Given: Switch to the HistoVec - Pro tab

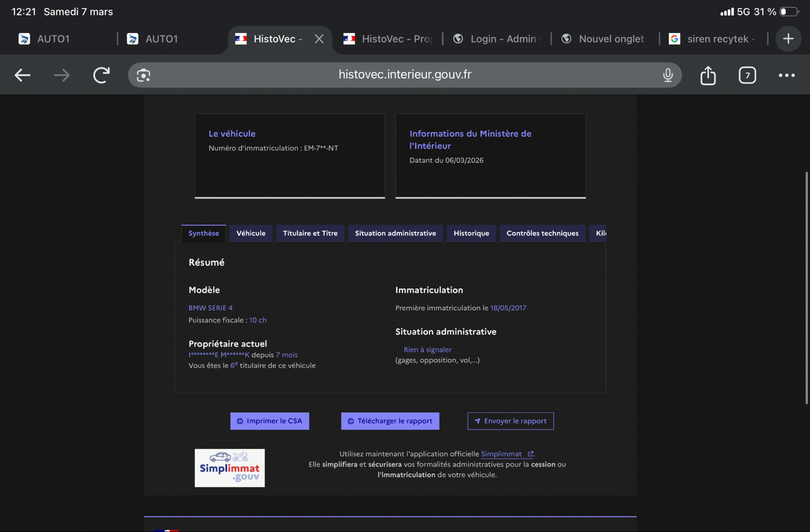Looking at the screenshot, I should [387, 39].
